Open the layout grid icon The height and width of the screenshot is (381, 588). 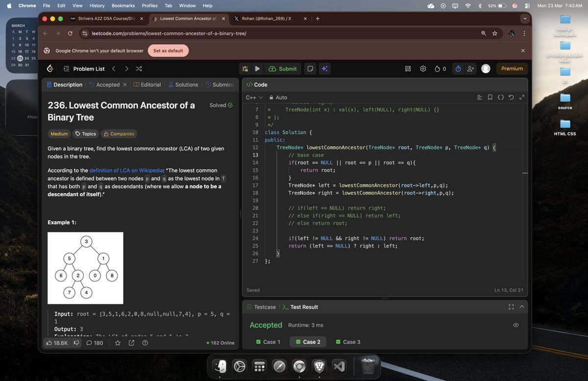tap(408, 69)
